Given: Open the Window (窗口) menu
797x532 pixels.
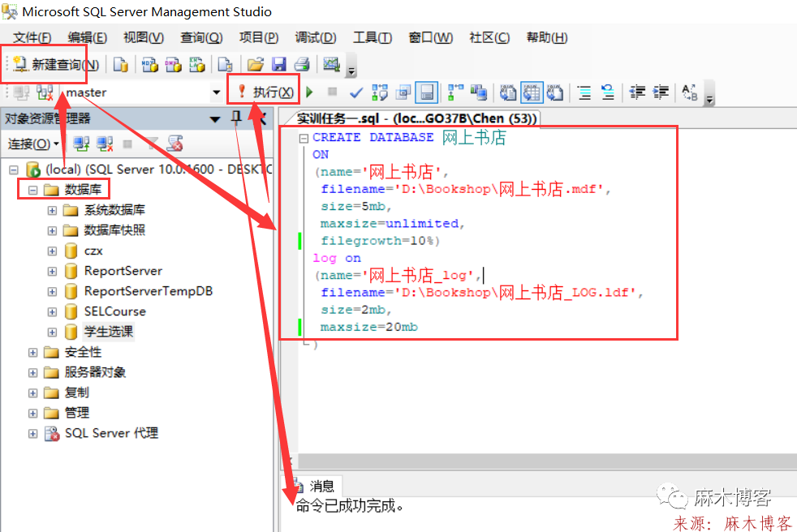Looking at the screenshot, I should pyautogui.click(x=430, y=37).
